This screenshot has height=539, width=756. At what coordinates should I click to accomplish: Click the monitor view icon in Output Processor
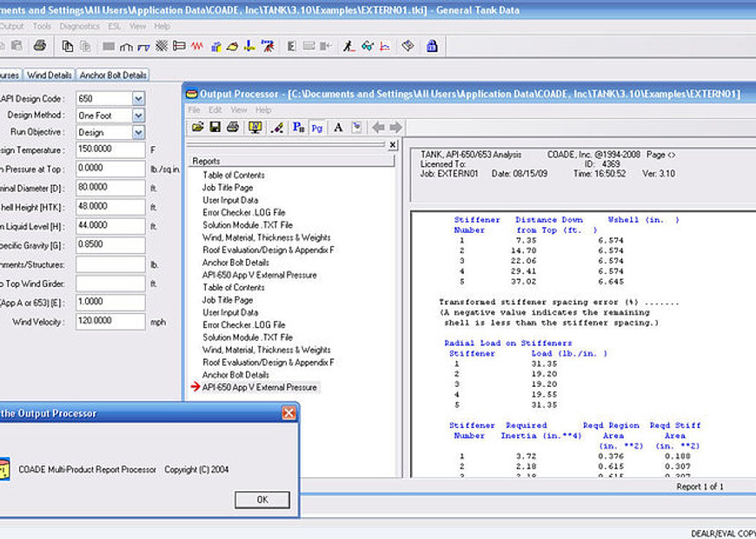(x=255, y=127)
